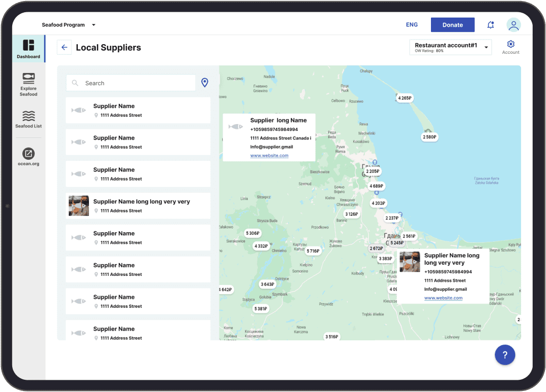Viewport: 546px width, 392px height.
Task: Click the supplier photo thumbnail in map popup
Action: pyautogui.click(x=410, y=262)
